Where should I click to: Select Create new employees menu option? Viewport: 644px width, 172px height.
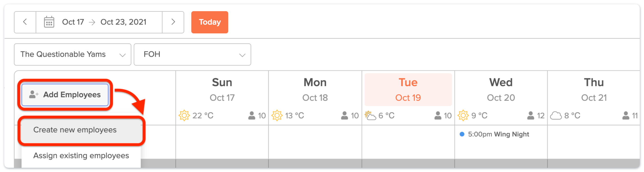click(75, 130)
